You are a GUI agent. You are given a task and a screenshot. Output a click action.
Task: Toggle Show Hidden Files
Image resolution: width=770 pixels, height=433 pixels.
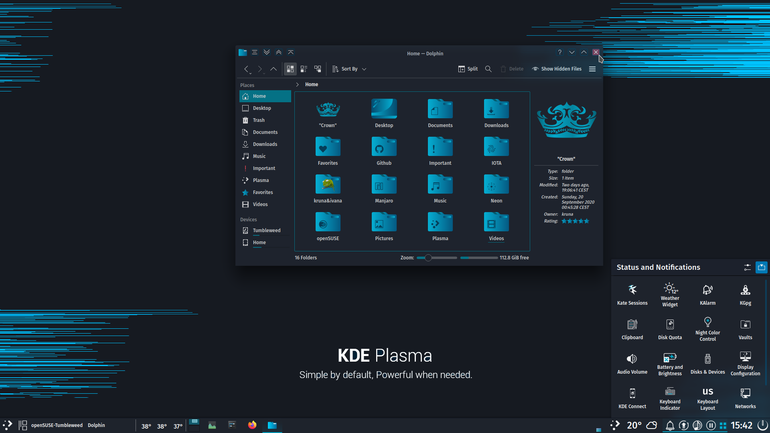(557, 69)
